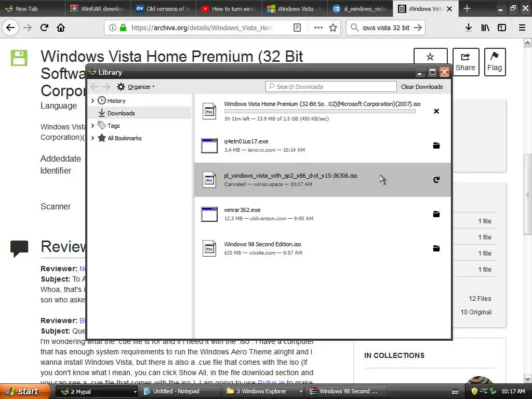The width and height of the screenshot is (532, 399).
Task: Click the Tags icon in sidebar
Action: [101, 125]
